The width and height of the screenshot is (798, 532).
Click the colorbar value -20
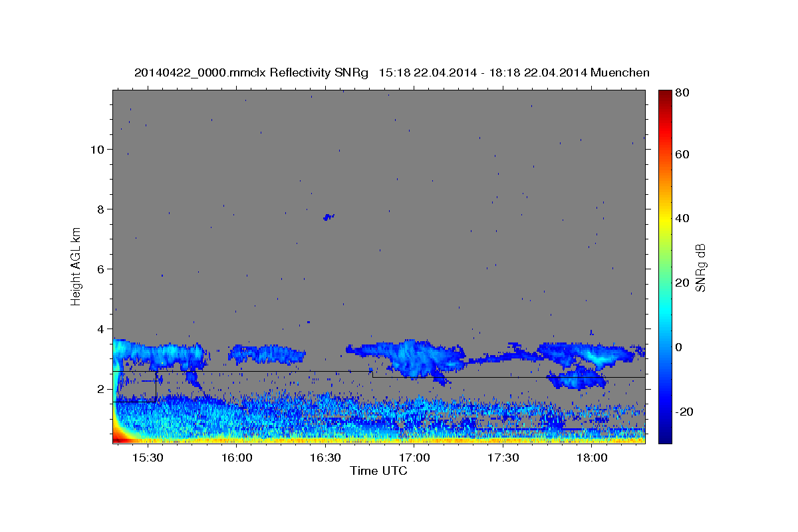tap(684, 411)
